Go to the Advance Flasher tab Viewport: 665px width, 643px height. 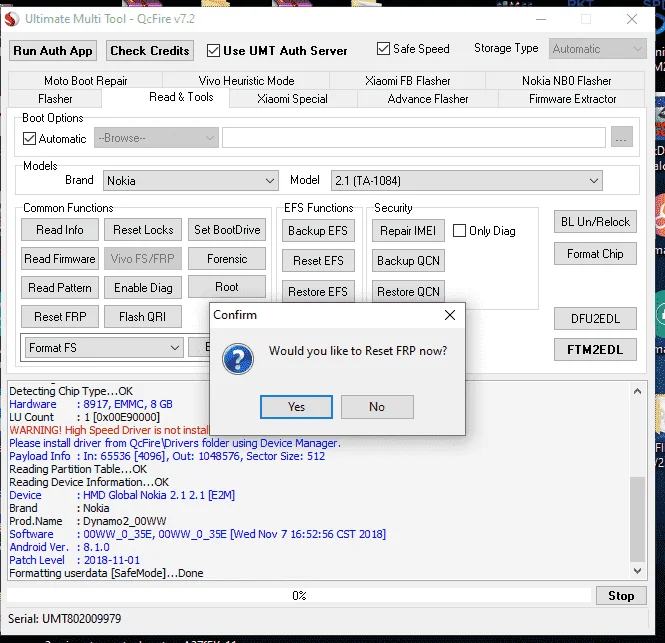click(428, 99)
